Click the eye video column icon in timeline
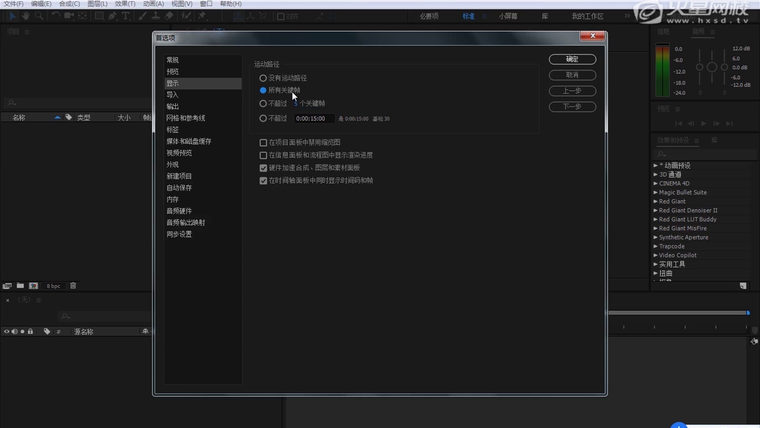 point(7,331)
